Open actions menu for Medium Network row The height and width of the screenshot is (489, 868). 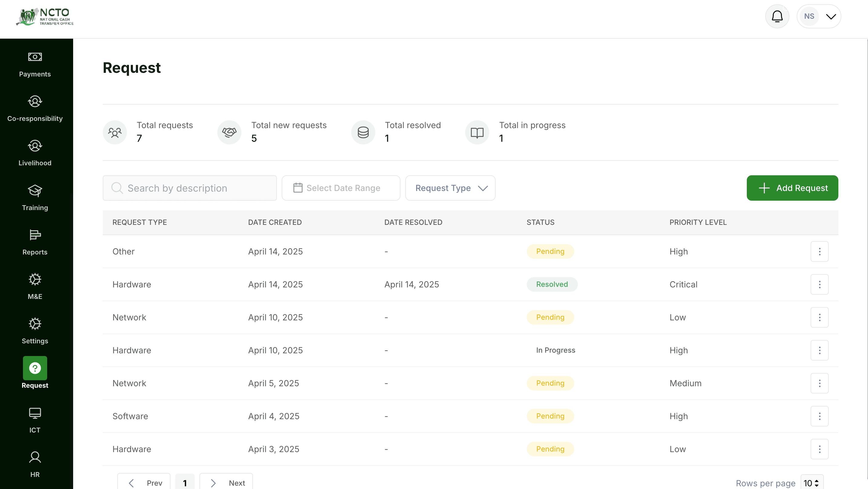click(819, 383)
